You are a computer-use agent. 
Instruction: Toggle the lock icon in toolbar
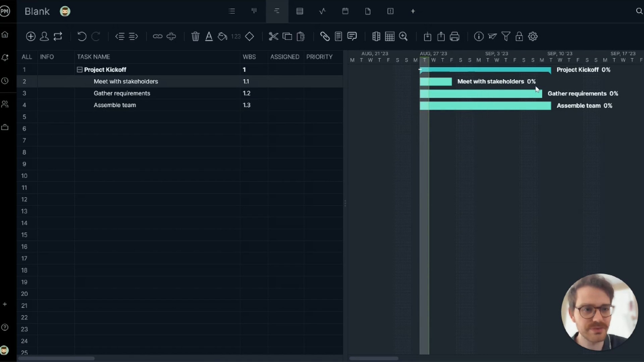click(x=519, y=36)
